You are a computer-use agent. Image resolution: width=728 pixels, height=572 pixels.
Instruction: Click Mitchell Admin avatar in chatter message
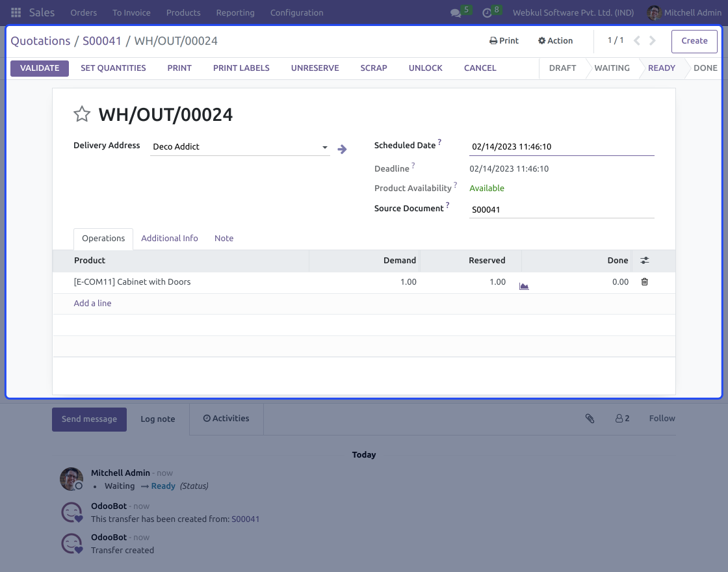click(x=71, y=479)
